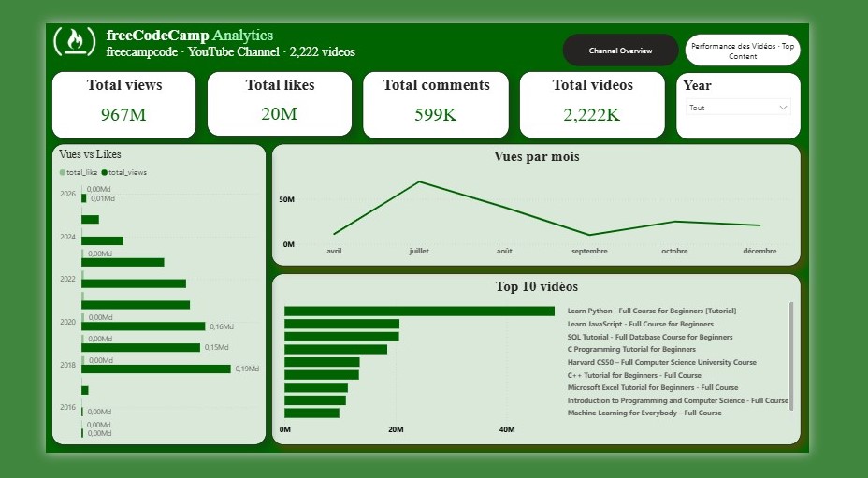This screenshot has width=868, height=478.
Task: Open the Channel Overview page button
Action: (620, 51)
